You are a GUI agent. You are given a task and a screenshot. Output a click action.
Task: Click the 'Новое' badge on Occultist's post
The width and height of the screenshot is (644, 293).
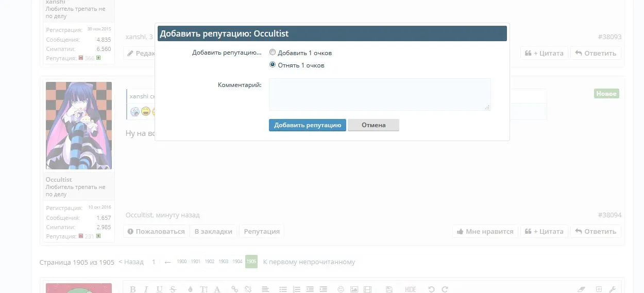point(606,94)
